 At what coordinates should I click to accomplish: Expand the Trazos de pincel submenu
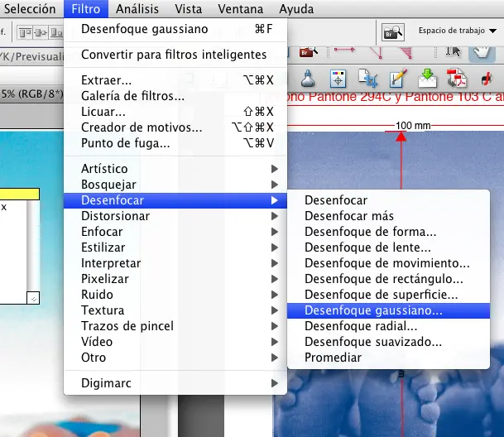175,326
